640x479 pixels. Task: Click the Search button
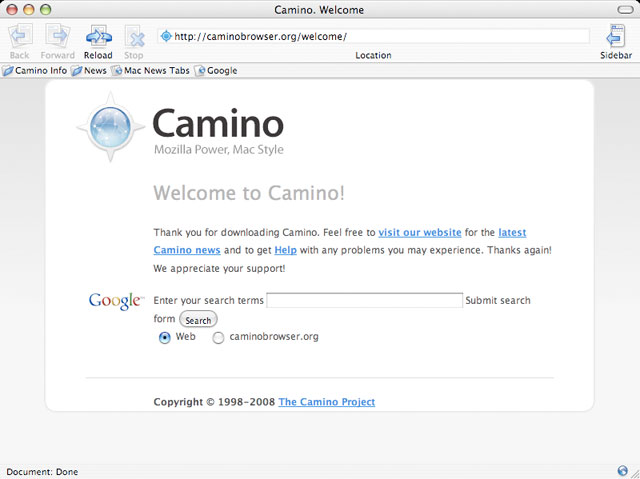(x=198, y=319)
